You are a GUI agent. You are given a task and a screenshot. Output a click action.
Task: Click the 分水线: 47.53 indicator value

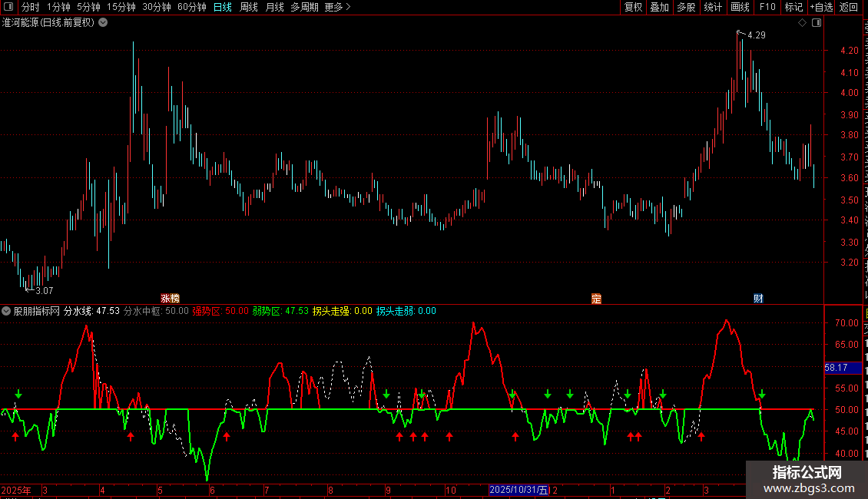pyautogui.click(x=91, y=311)
